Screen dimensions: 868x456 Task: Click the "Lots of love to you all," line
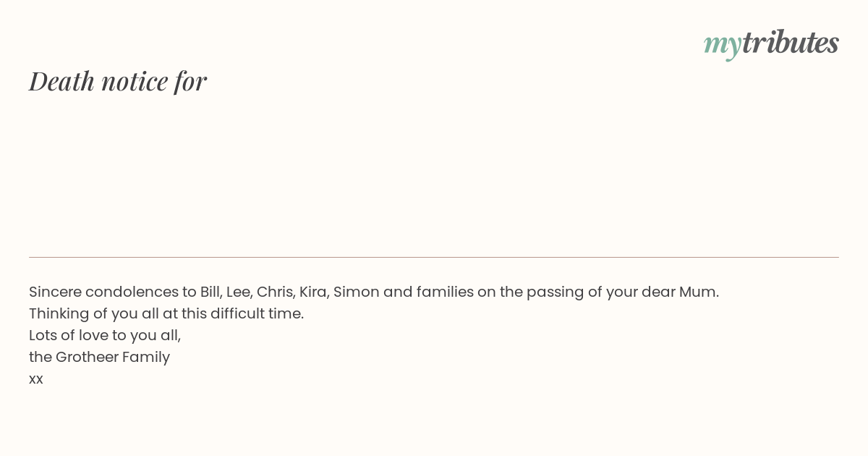[x=105, y=336]
